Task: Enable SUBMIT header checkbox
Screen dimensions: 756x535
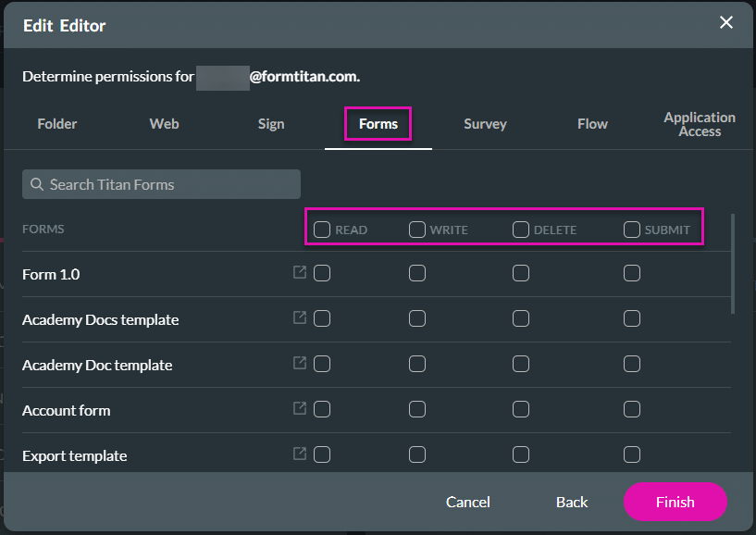Action: point(632,230)
